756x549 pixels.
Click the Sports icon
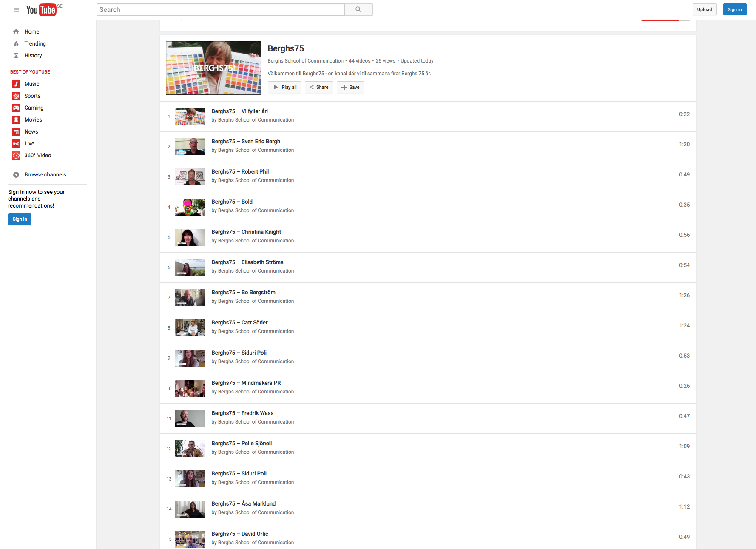16,96
